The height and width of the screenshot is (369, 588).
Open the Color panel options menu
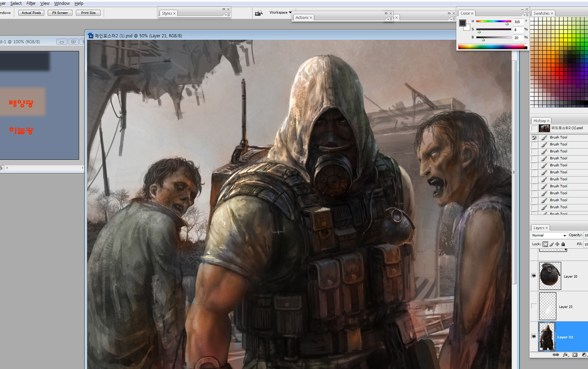point(526,15)
